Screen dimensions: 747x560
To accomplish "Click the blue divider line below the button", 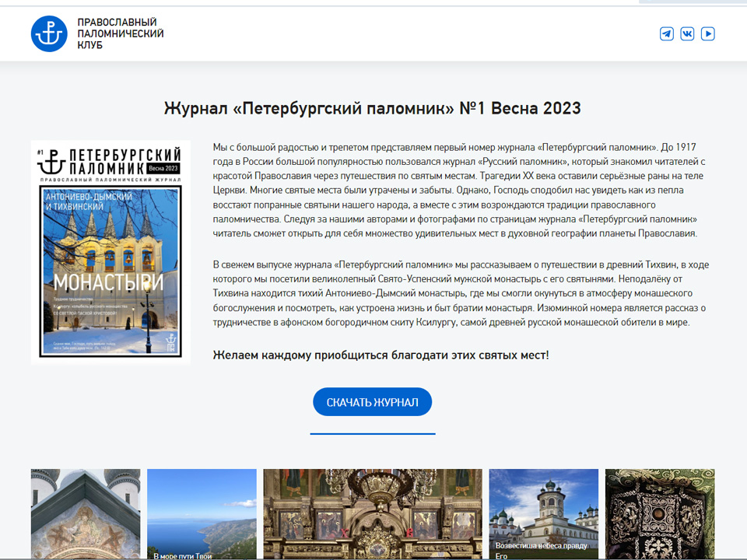I will click(x=372, y=433).
